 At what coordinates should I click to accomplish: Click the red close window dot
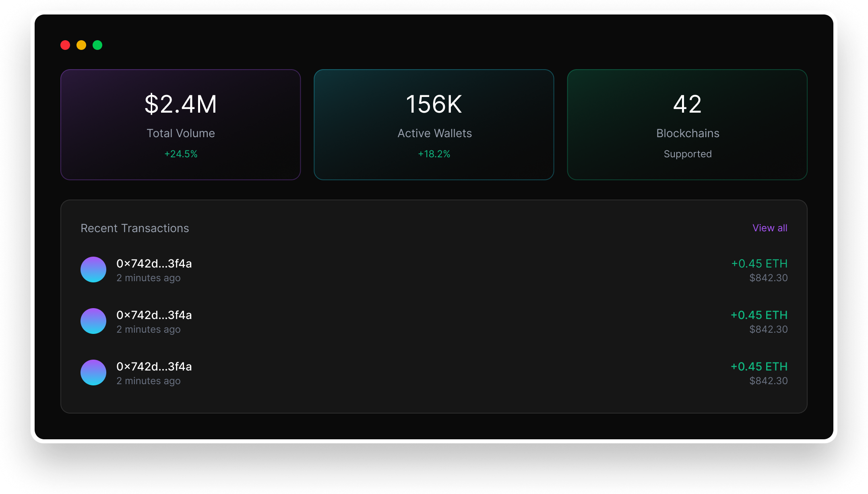[65, 45]
